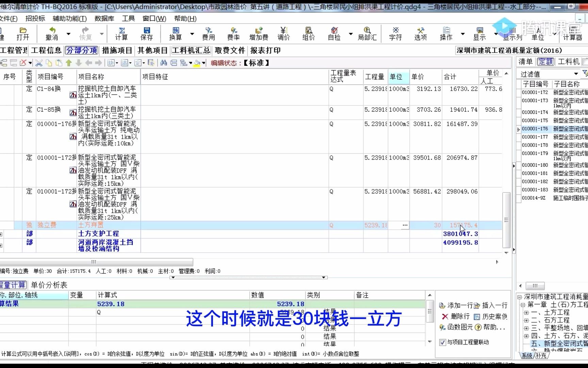Open the 窗口(W) menu
The height and width of the screenshot is (368, 588).
tap(154, 19)
